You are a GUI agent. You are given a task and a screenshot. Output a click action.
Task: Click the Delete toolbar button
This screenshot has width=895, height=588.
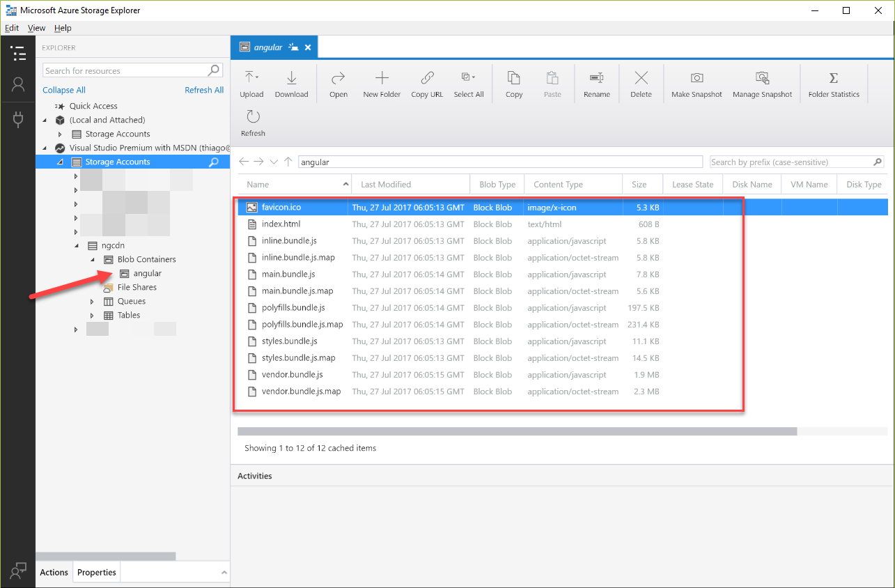point(641,84)
